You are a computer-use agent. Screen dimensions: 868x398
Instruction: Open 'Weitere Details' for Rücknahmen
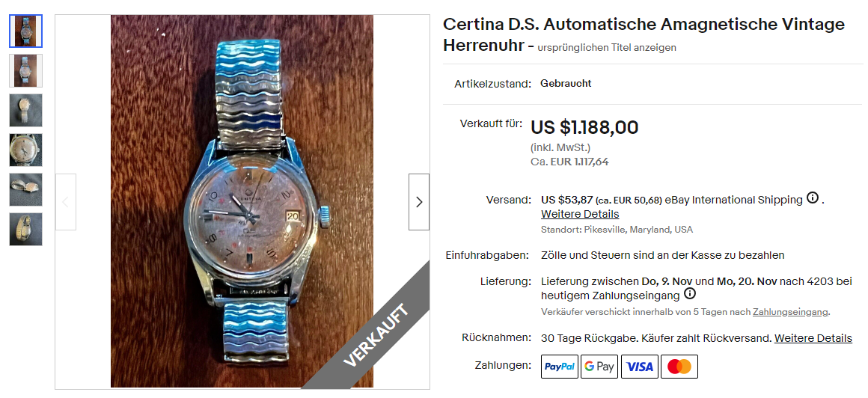pos(813,338)
